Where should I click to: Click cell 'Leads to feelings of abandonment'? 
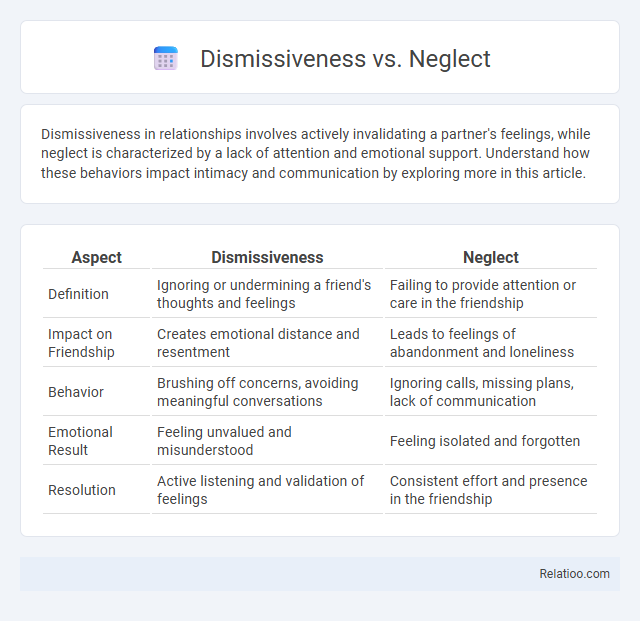click(x=491, y=343)
